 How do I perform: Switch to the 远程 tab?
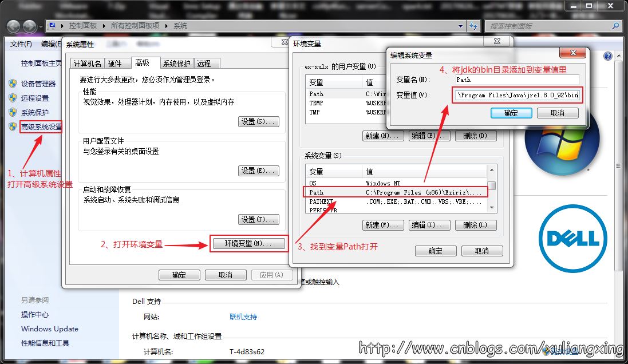click(x=204, y=64)
